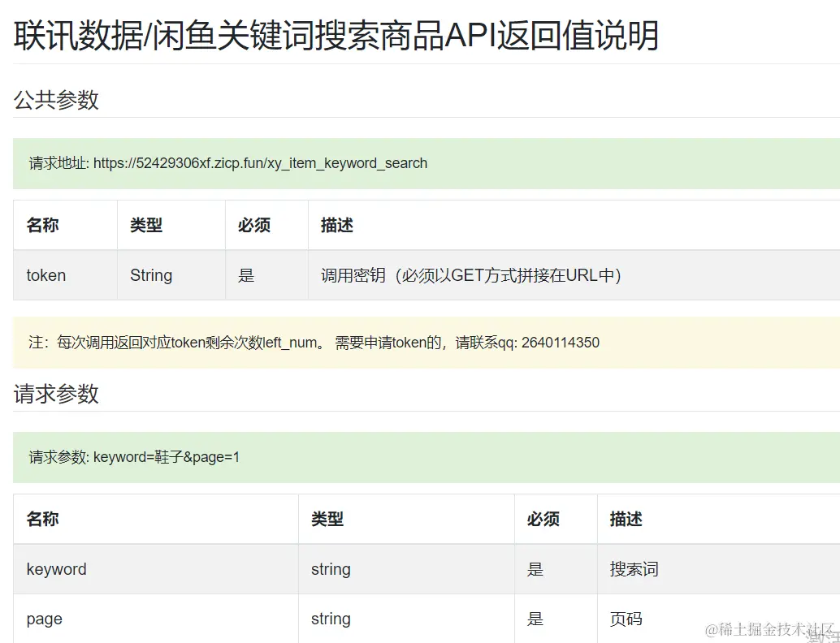Viewport: 840px width, 643px height.
Task: Click the keyword=鞋子&page=1 example text
Action: point(166,457)
